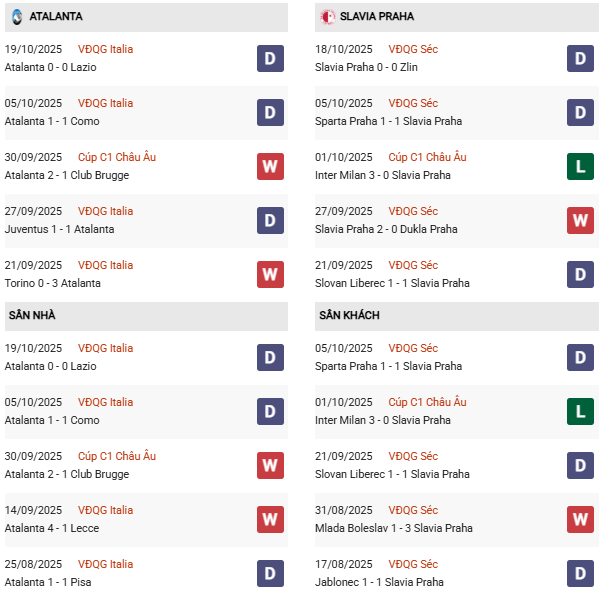Select W badge for Torino 0-3 Atalanta
The width and height of the screenshot is (600, 595).
click(270, 274)
